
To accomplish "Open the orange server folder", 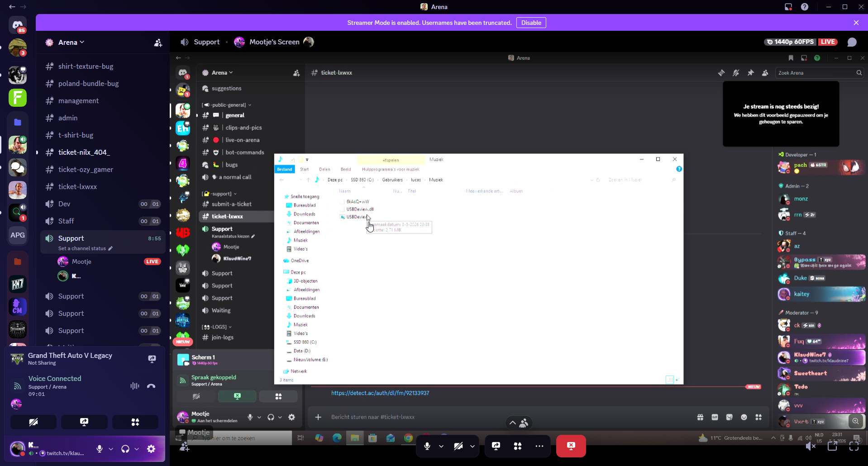I will click(x=18, y=262).
